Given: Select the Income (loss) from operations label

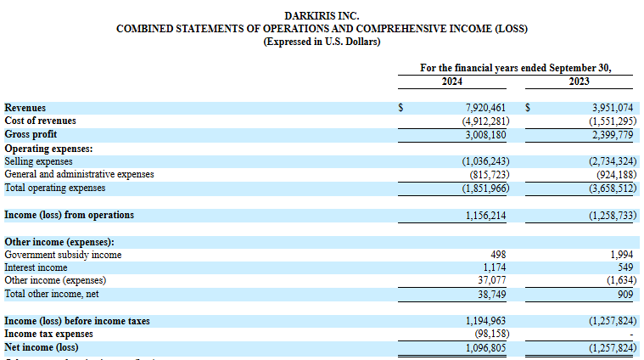Looking at the screenshot, I should (x=69, y=215).
